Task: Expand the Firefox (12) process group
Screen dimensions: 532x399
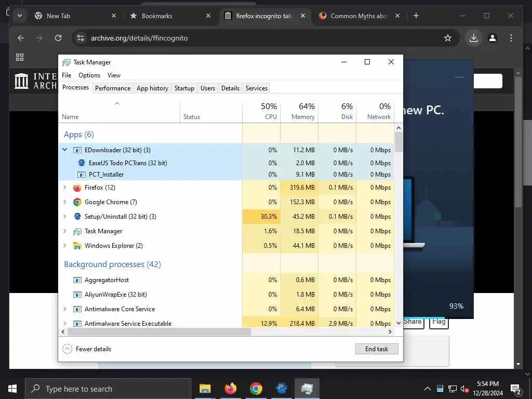Action: (x=65, y=187)
